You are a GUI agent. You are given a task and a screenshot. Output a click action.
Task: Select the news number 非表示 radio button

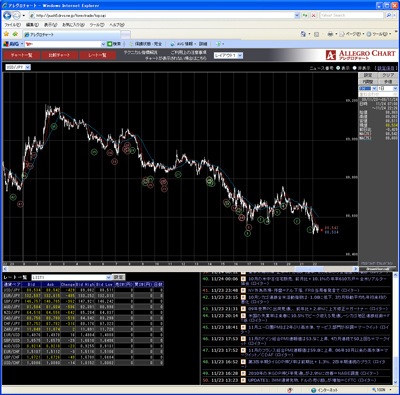354,68
